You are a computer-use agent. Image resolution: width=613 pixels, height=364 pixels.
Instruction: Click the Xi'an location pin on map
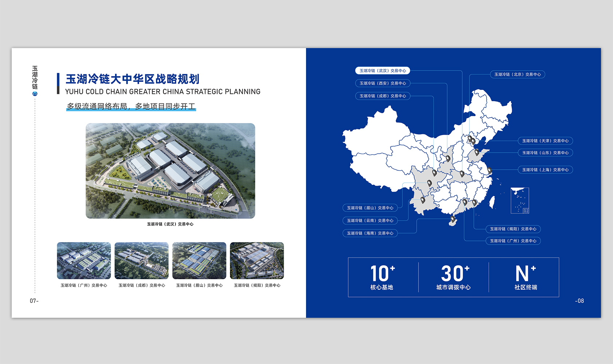tap(448, 158)
